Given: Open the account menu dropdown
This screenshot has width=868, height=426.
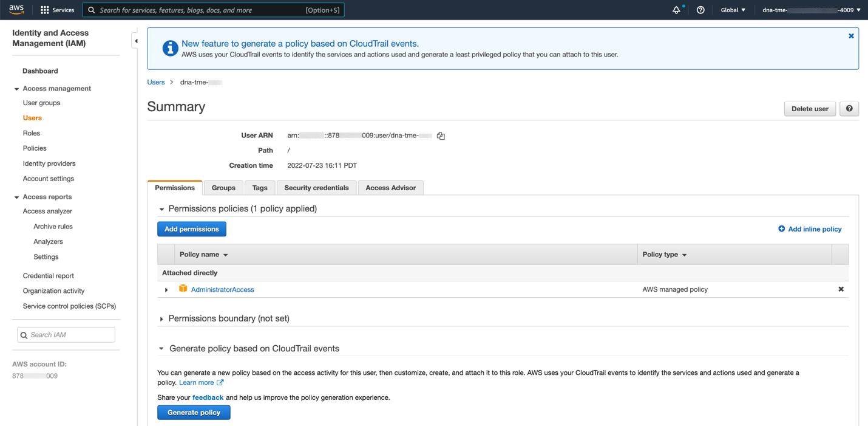Looking at the screenshot, I should [x=812, y=10].
